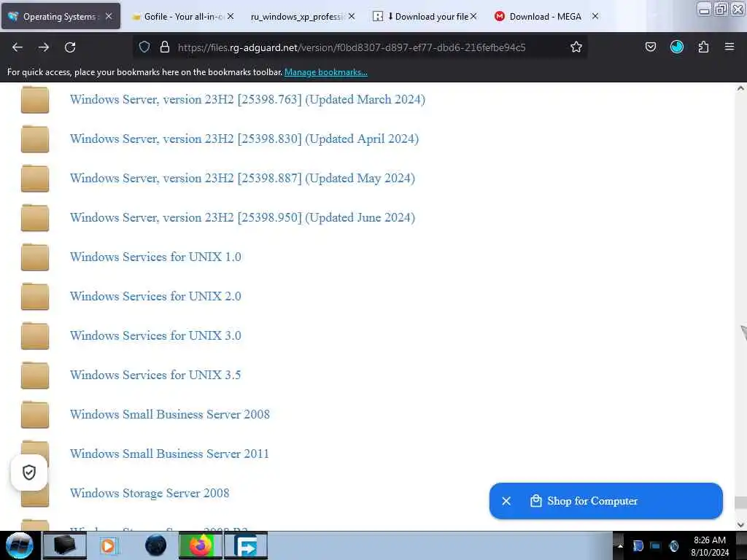Open the black box taskbar application
The width and height of the screenshot is (747, 560).
(x=65, y=545)
